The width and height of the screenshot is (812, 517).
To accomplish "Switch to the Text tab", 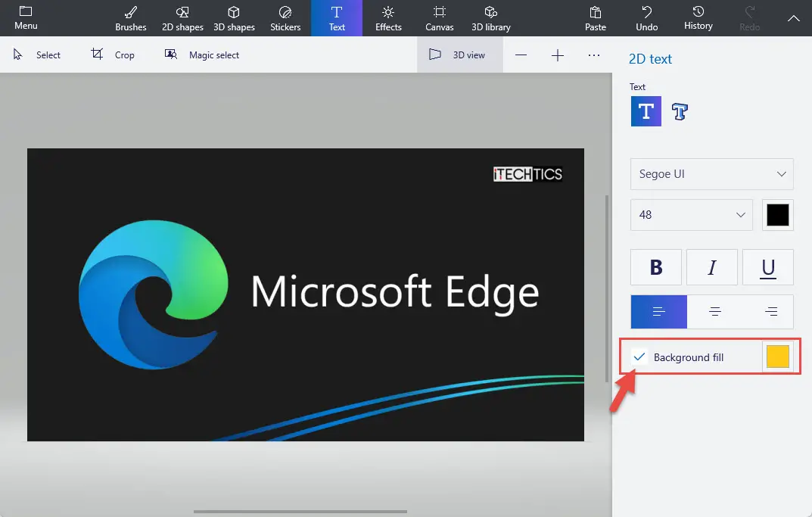I will (x=336, y=18).
